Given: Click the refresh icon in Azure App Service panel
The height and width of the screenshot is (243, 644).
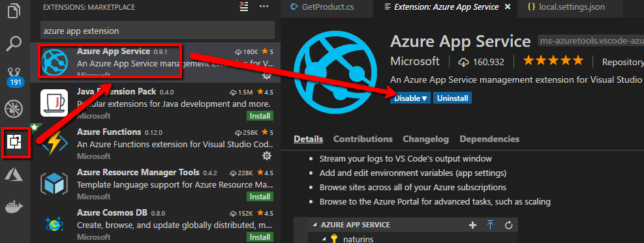Looking at the screenshot, I should 508,225.
